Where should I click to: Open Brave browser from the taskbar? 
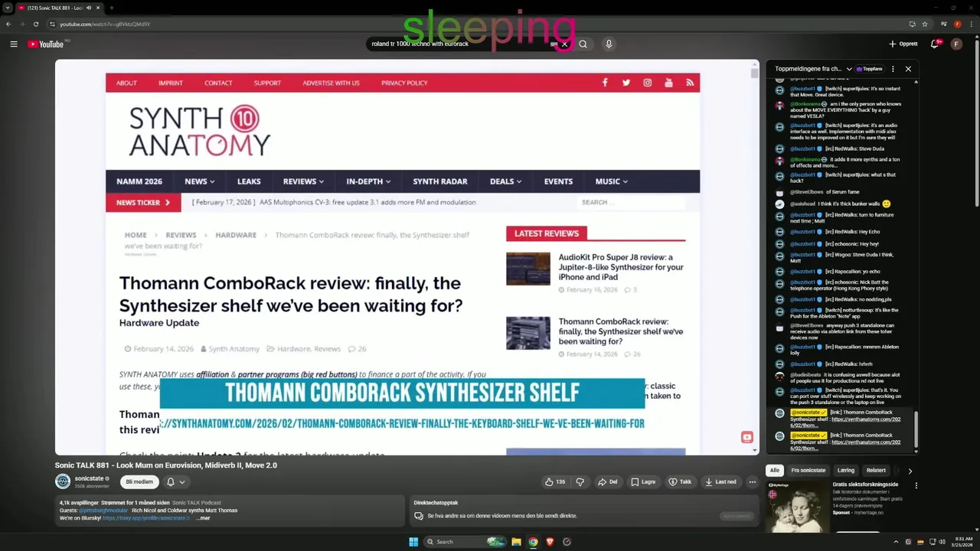550,542
